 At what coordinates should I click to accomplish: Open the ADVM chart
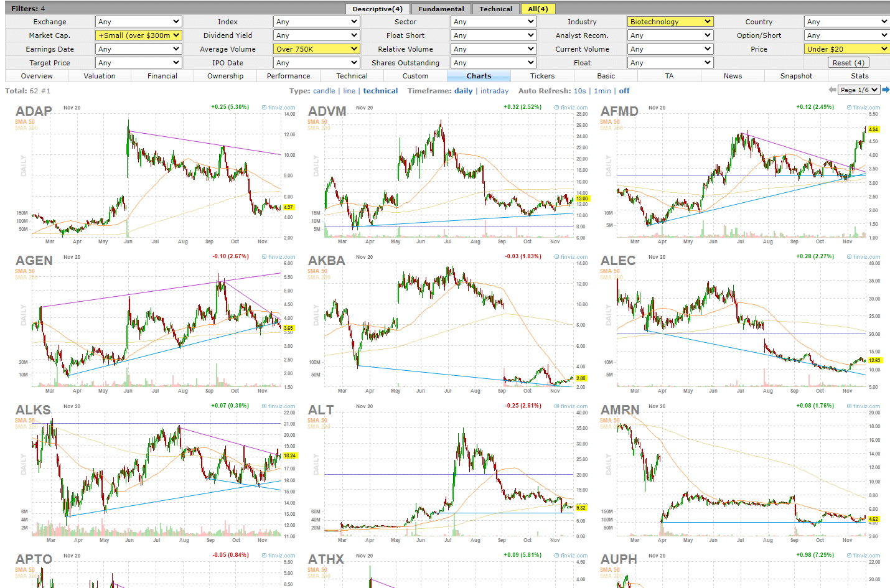[447, 174]
